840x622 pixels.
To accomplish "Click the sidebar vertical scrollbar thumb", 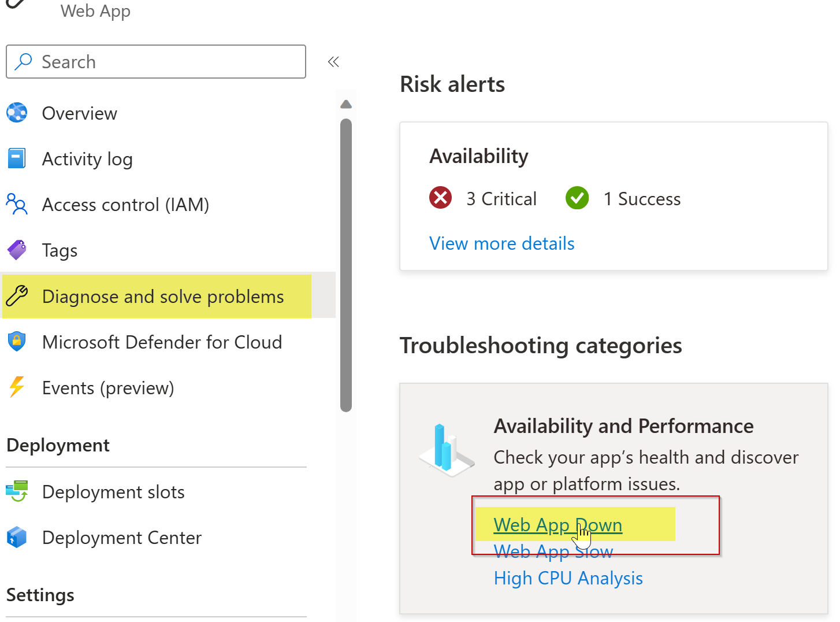I will coord(346,265).
